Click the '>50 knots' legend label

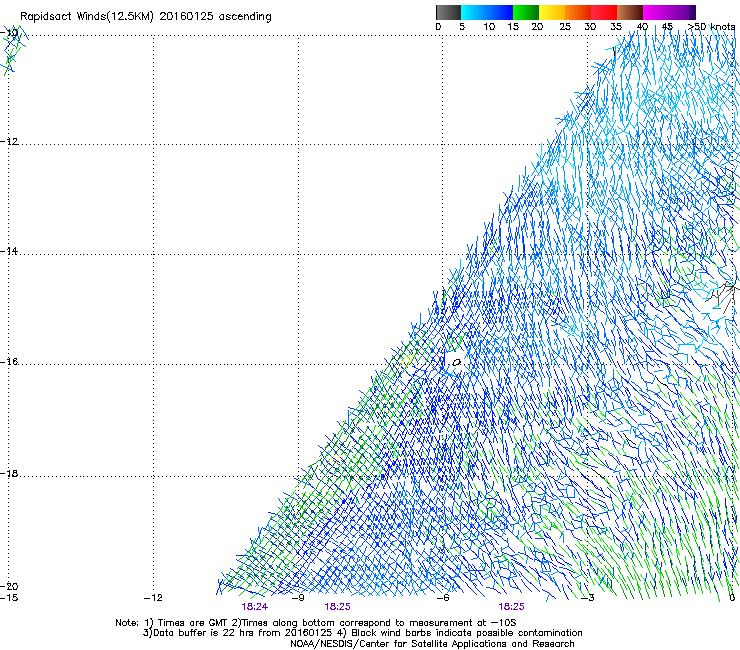click(x=711, y=27)
